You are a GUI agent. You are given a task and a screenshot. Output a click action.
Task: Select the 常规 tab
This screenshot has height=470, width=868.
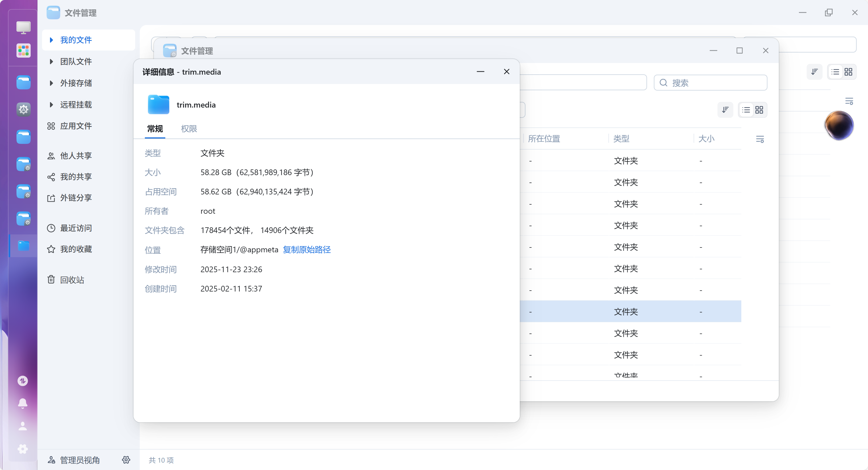[x=155, y=129]
